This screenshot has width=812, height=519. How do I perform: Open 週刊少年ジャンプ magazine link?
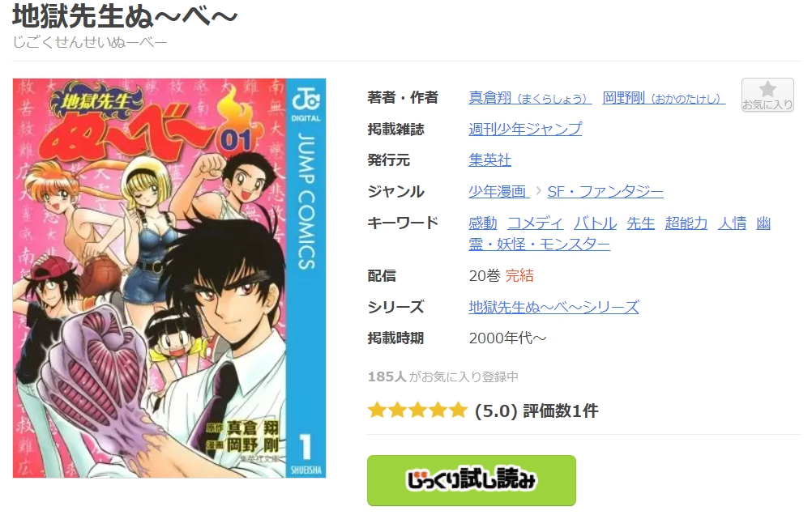[x=525, y=129]
